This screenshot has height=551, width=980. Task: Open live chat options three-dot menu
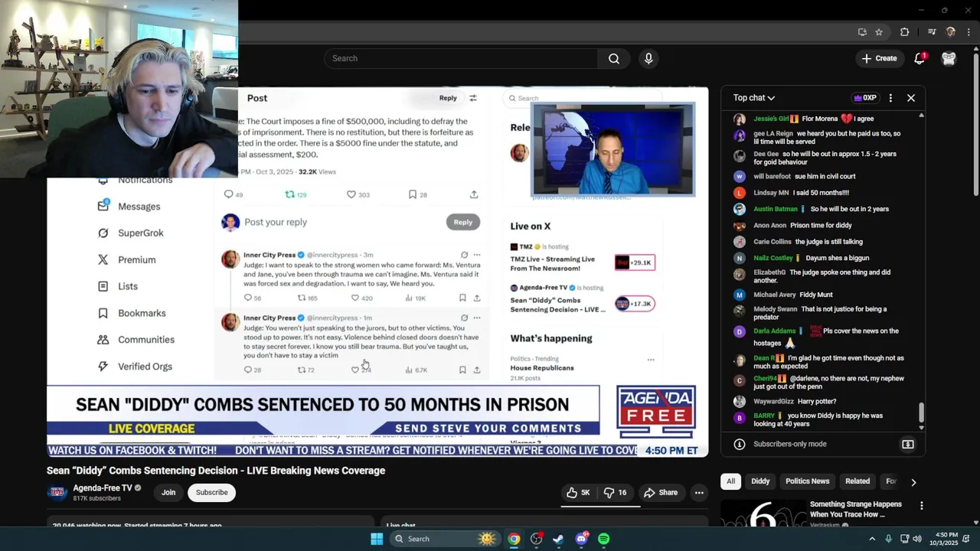890,98
